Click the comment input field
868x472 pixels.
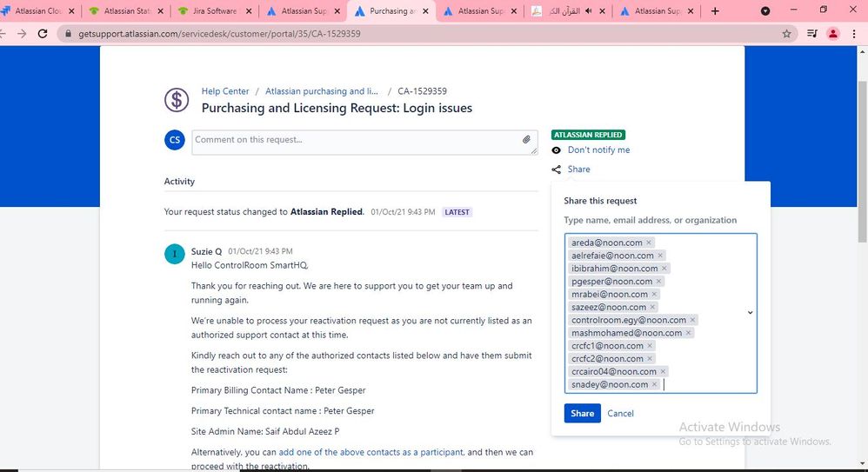coord(364,143)
